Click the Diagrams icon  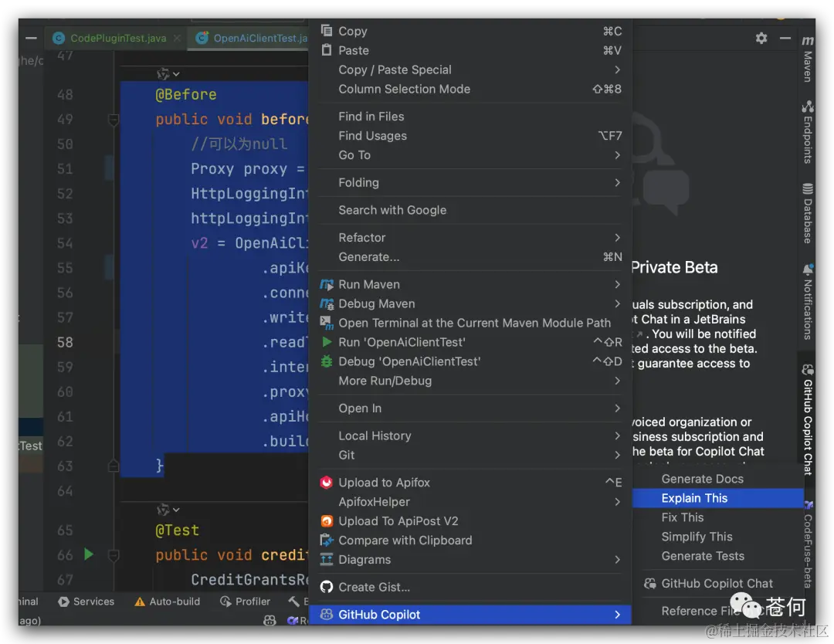327,559
